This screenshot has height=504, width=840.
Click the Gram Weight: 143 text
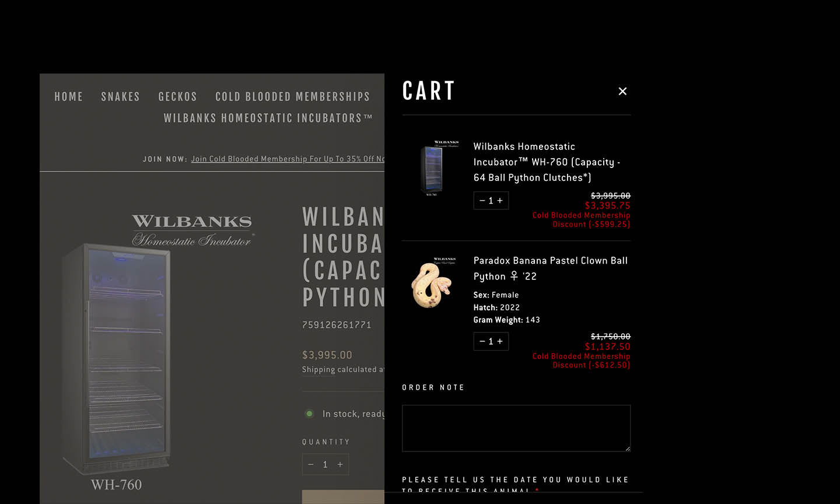[506, 320]
